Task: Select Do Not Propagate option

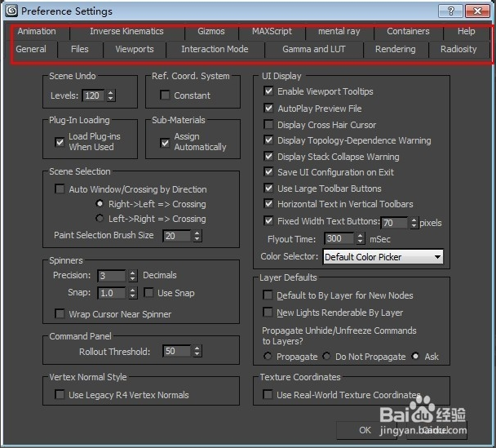Action: click(326, 357)
